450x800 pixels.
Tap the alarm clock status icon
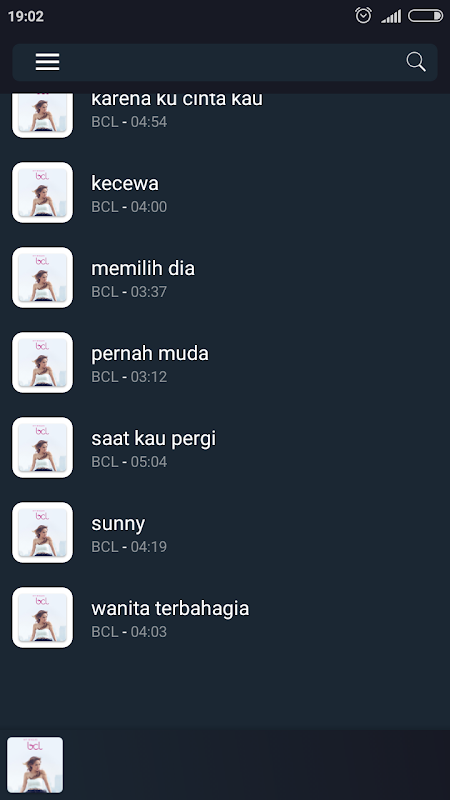tap(363, 15)
